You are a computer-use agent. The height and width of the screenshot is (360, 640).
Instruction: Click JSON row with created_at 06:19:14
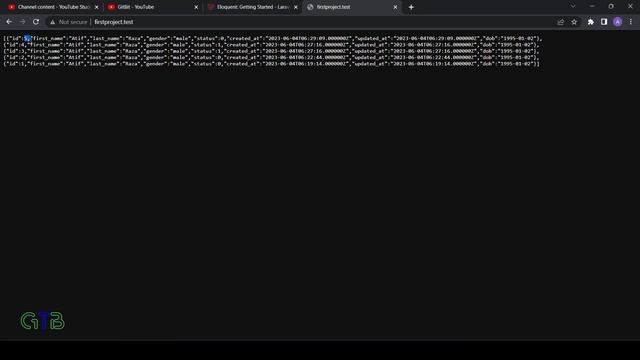271,64
